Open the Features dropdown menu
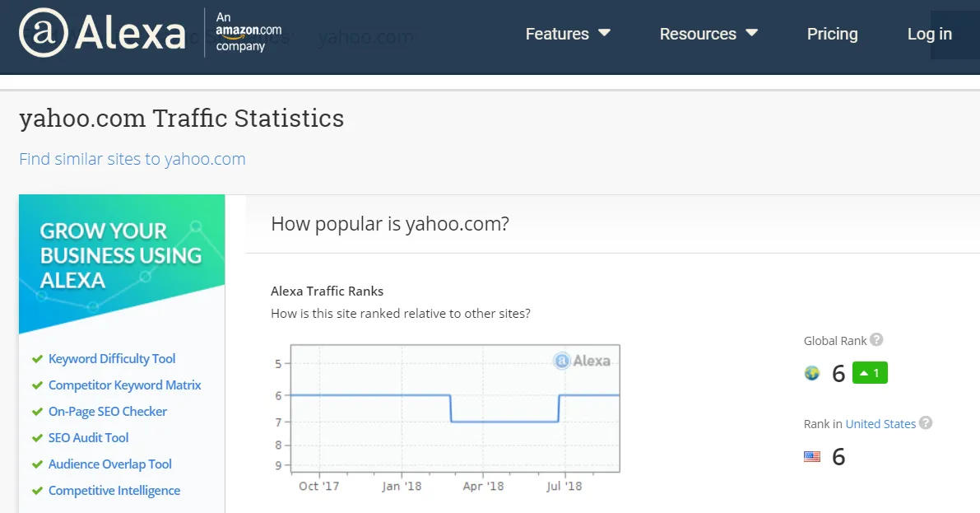This screenshot has height=513, width=980. (568, 34)
